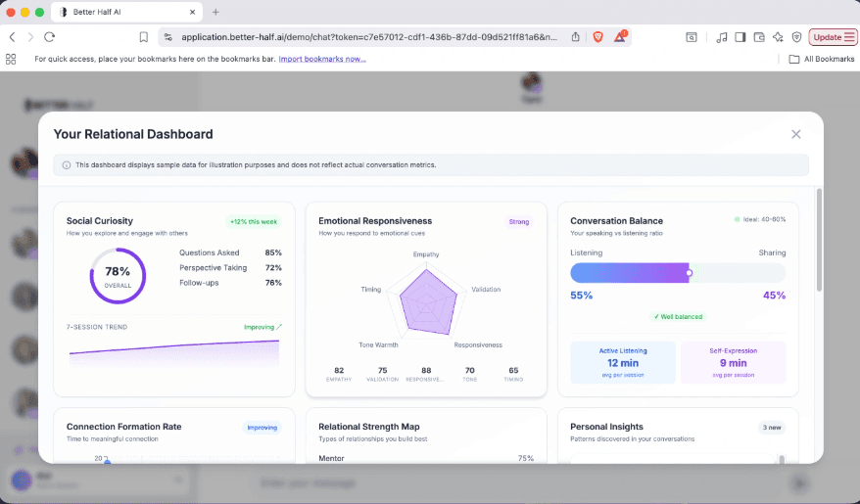Click the Self-Expression 9 min card
Viewport: 860px width, 504px height.
[734, 363]
